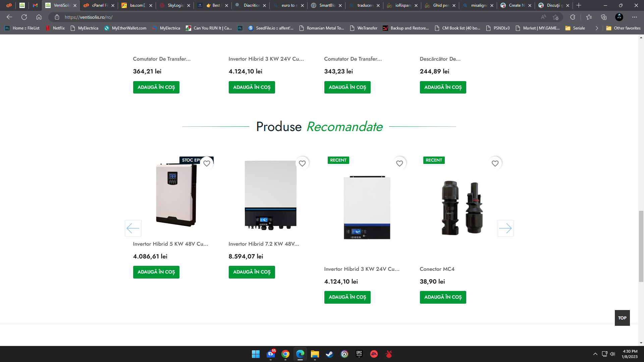644x362 pixels.
Task: Open the Other favorites folder
Action: point(623,28)
